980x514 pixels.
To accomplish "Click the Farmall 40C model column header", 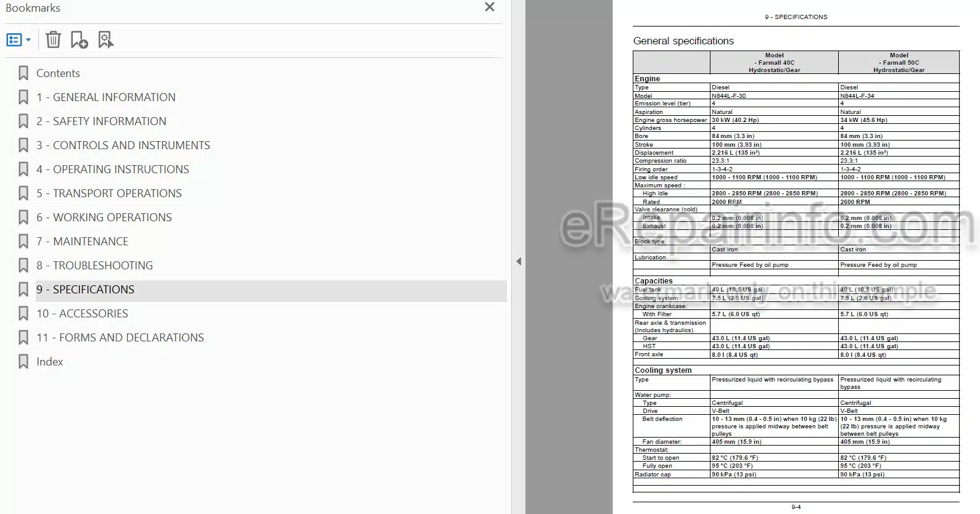I will point(774,63).
